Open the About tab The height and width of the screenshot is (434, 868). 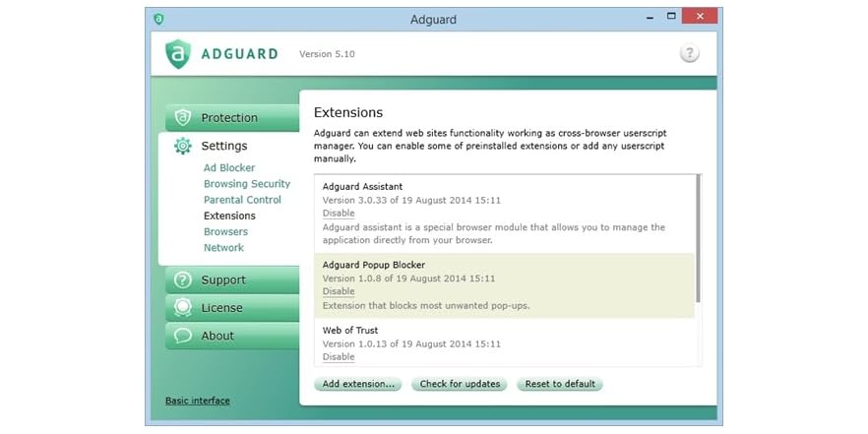point(232,336)
